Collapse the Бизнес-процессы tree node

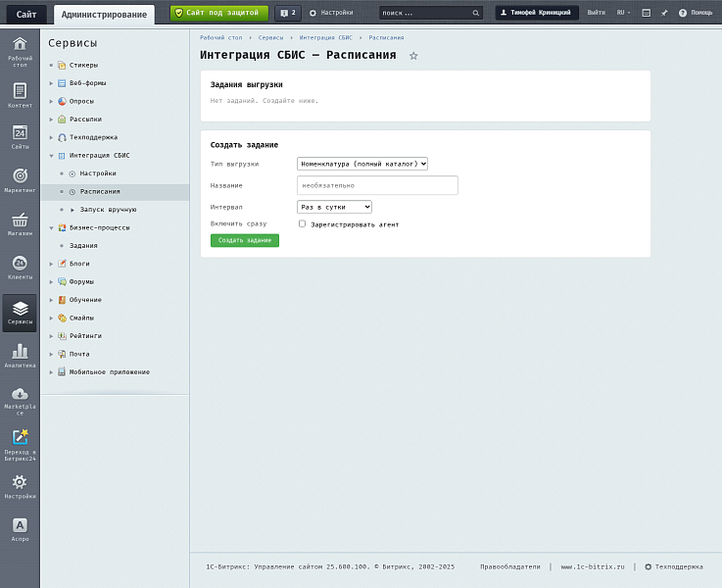pyautogui.click(x=51, y=228)
